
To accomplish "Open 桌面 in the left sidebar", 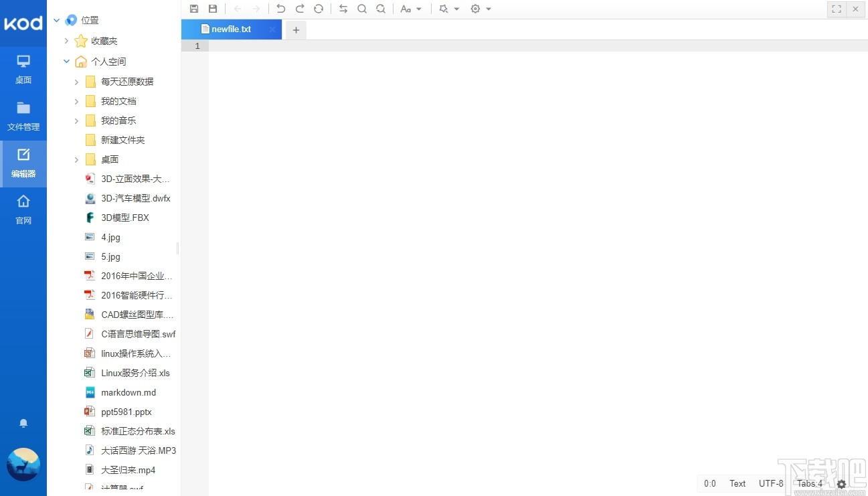I will (23, 70).
